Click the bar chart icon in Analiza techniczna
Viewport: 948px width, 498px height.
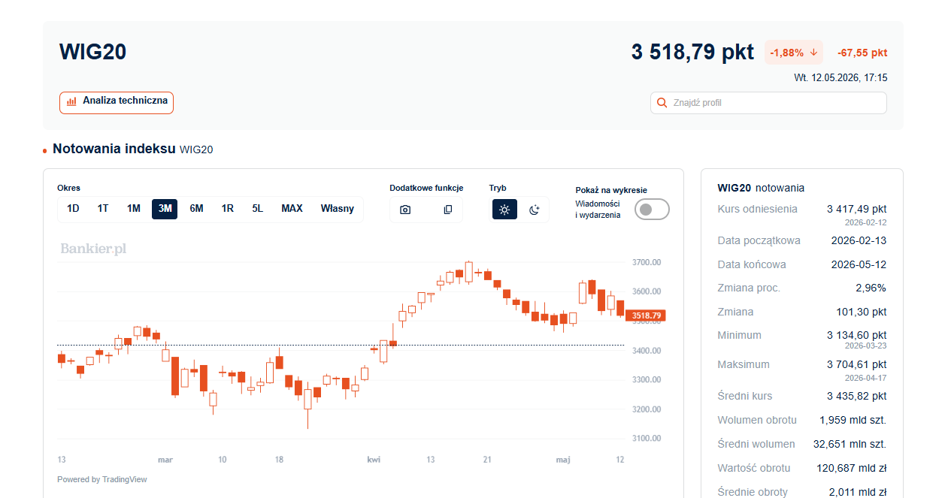click(x=71, y=102)
